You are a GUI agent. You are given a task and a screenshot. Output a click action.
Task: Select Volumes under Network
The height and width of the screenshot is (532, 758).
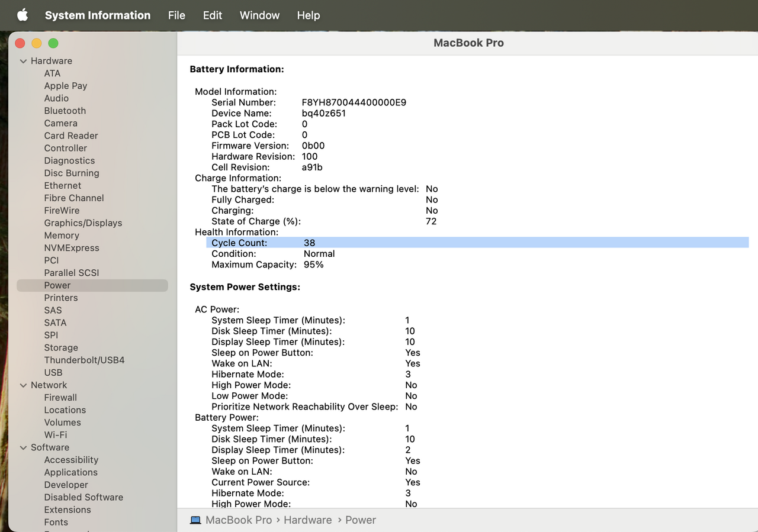point(63,423)
